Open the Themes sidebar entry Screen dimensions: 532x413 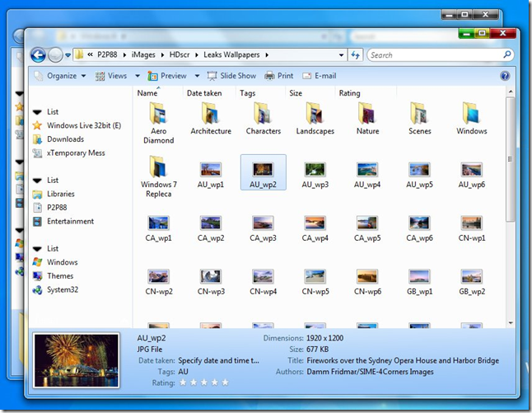point(60,276)
